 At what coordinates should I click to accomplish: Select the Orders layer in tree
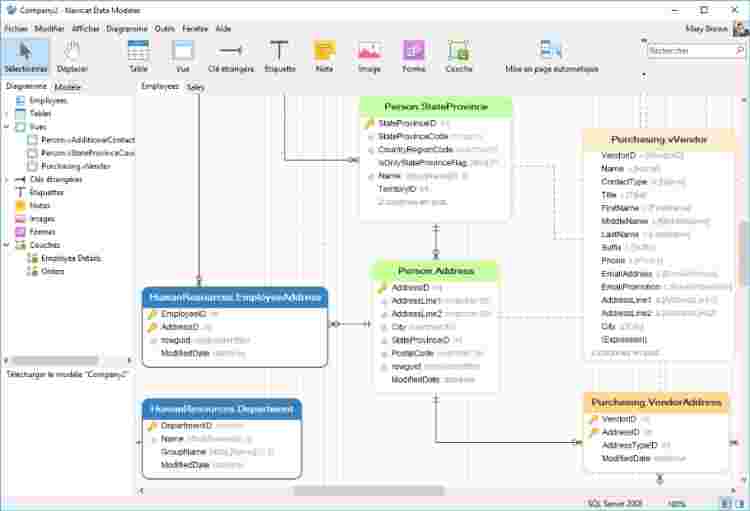click(52, 271)
